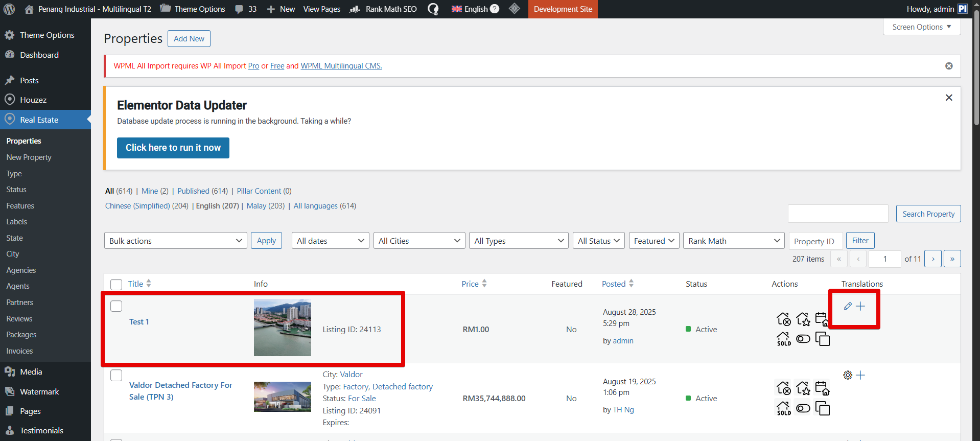
Task: Open the Bulk actions dropdown
Action: coord(175,241)
